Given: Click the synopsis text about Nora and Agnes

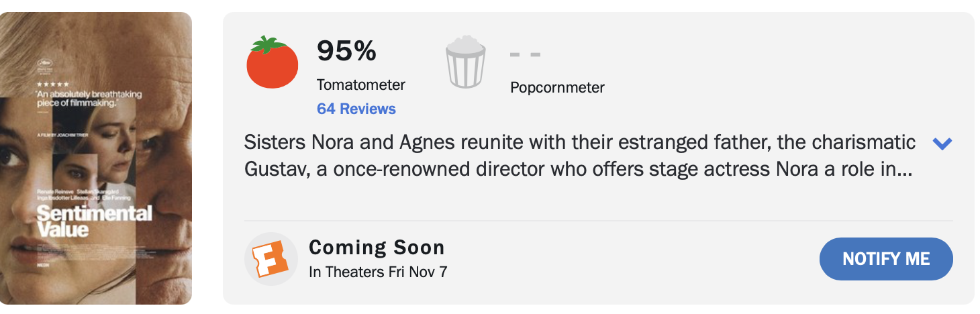Looking at the screenshot, I should [x=579, y=156].
